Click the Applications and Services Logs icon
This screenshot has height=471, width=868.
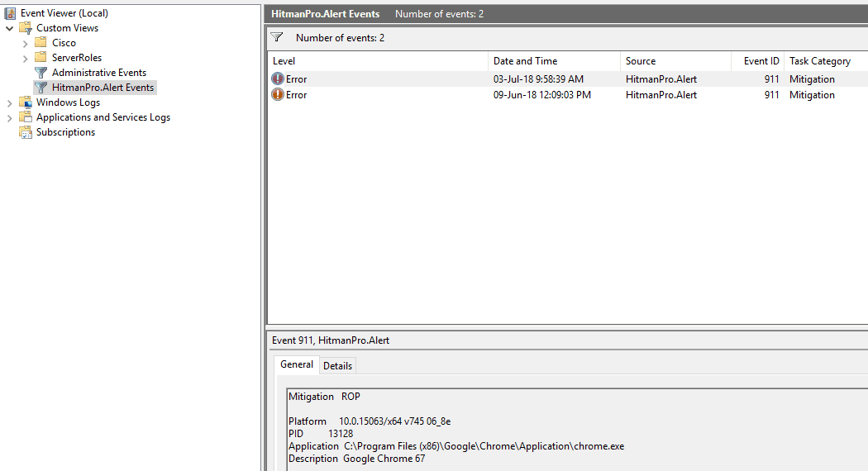click(x=26, y=117)
